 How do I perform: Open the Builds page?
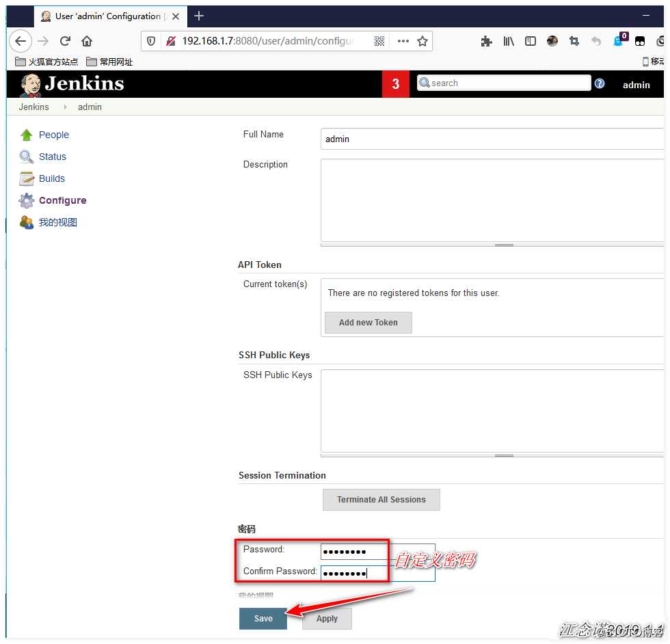52,178
